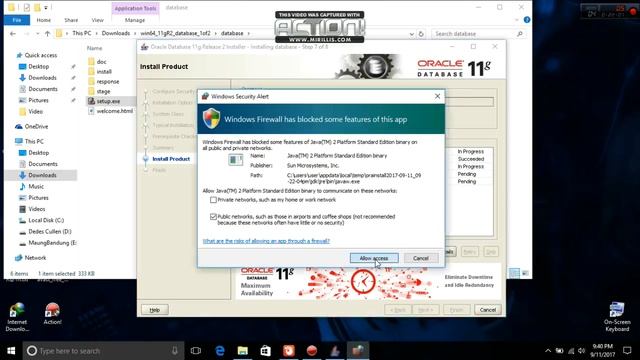This screenshot has width=640, height=360.
Task: Click the Install Product step in installer
Action: coord(171,159)
